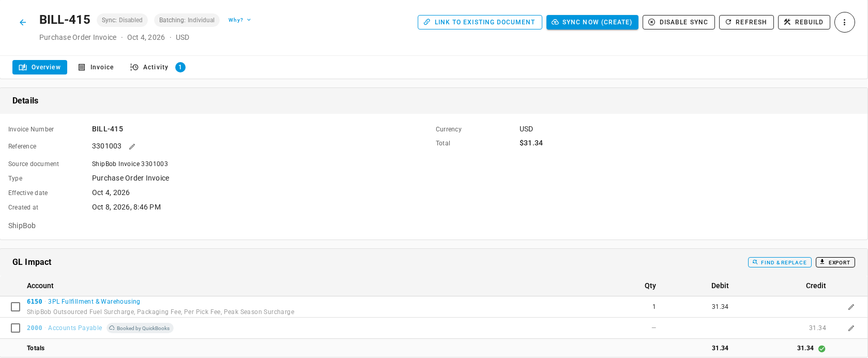Click the Qty column header
Screen dimensions: 868x358
pos(650,286)
